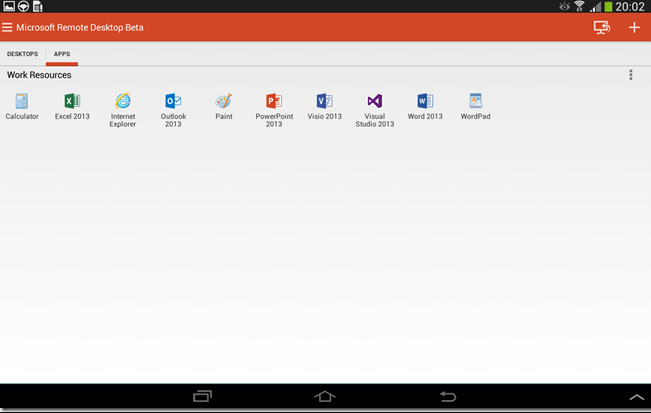Select the Apps tab

pos(62,54)
